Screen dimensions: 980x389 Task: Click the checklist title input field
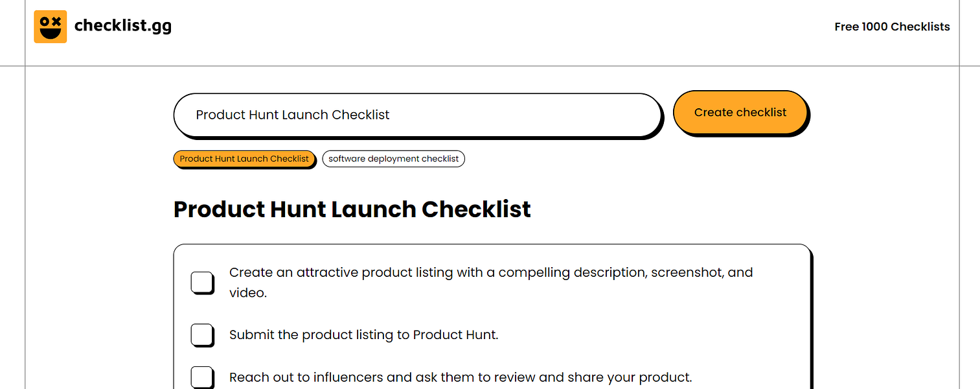[x=418, y=115]
